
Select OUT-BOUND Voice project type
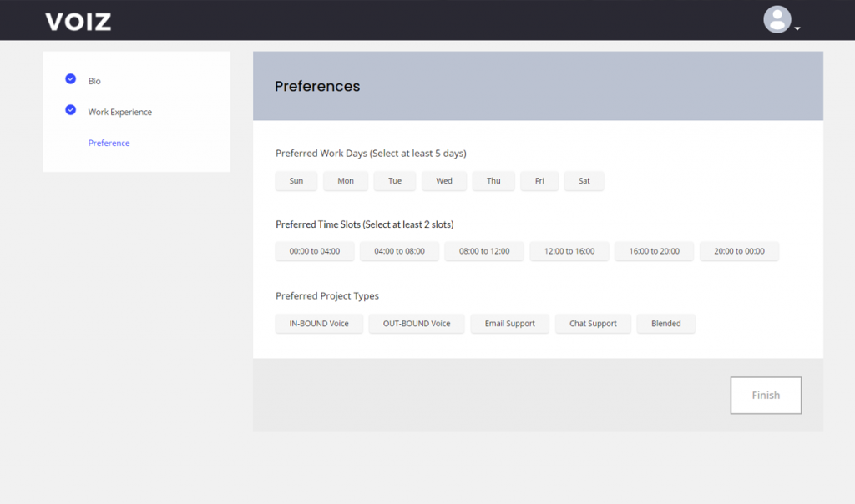(x=417, y=324)
